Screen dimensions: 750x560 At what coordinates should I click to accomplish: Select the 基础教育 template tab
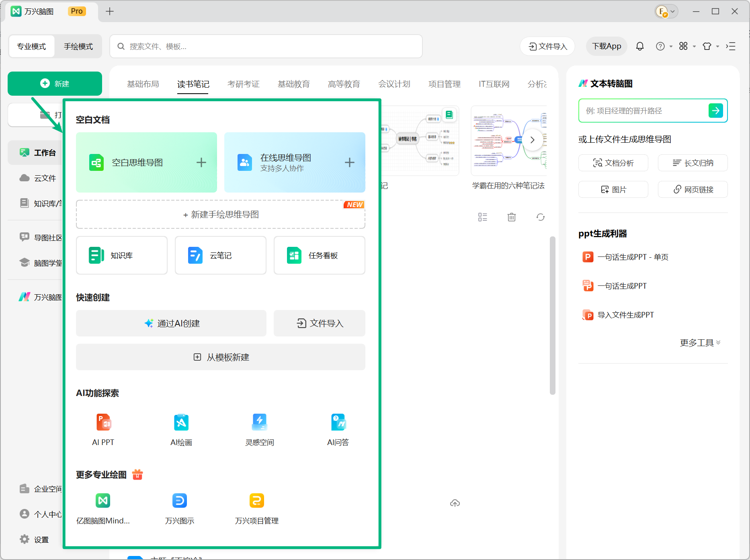[294, 84]
